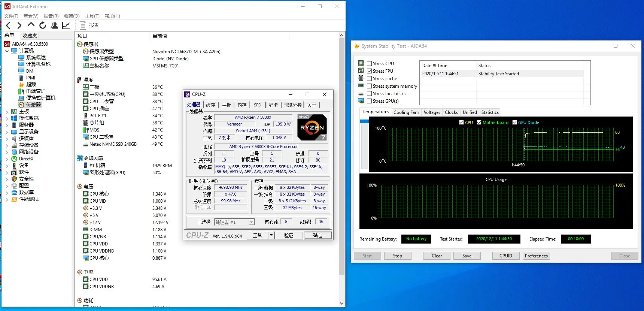Viewport: 644px width, 311px height.
Task: Click the Save button in Stability Test
Action: 467,256
